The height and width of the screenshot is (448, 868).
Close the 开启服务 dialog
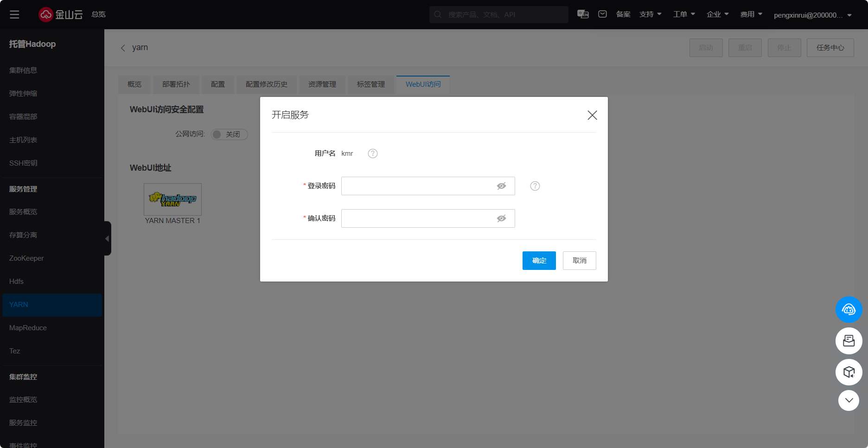tap(592, 115)
